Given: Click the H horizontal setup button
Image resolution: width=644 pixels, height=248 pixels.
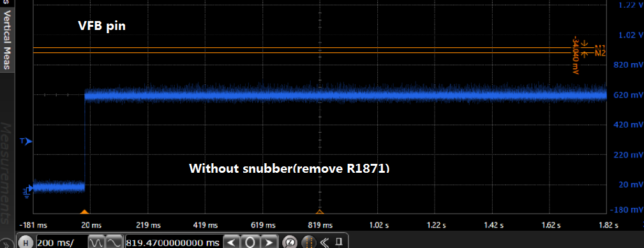Looking at the screenshot, I should 26,242.
